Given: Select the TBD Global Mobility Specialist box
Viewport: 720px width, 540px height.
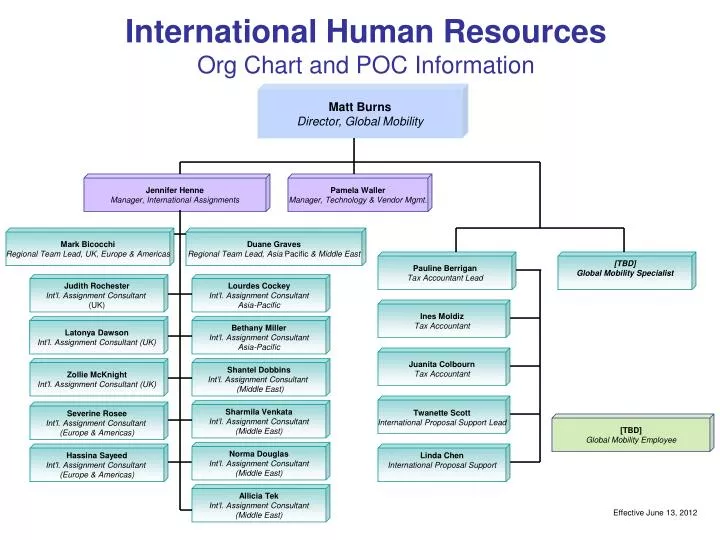Looking at the screenshot, I should pos(627,271).
